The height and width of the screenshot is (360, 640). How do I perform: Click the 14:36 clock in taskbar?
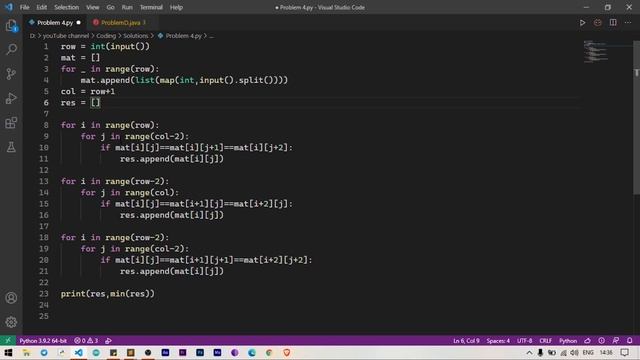tap(606, 353)
